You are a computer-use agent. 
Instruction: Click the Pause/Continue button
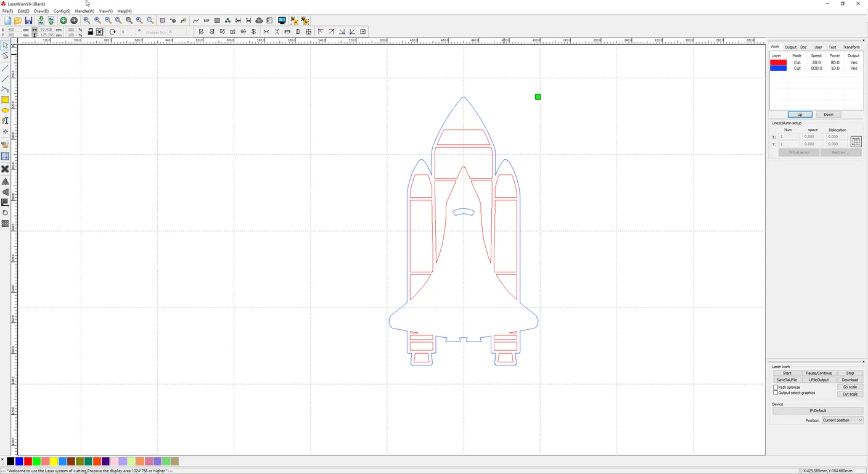click(819, 373)
